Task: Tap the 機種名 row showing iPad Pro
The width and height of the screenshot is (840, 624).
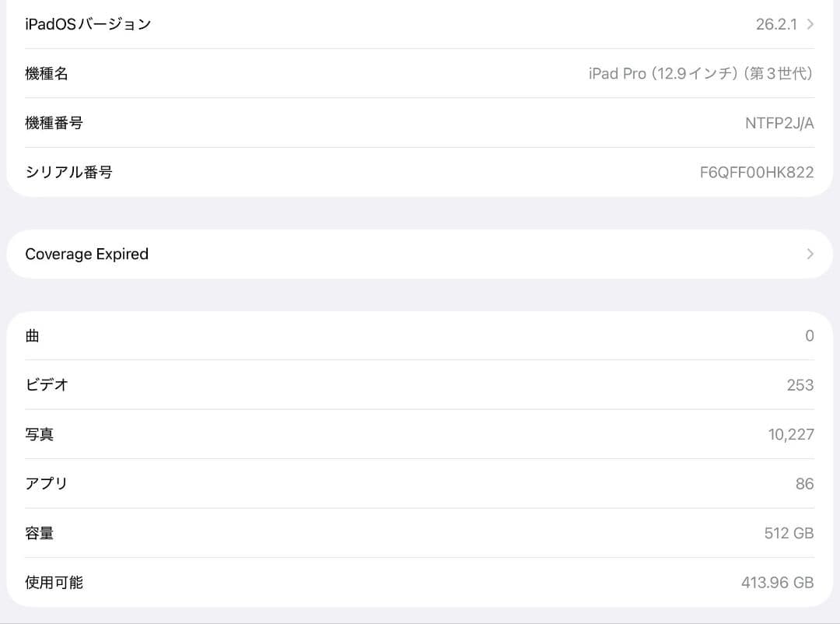Action: [420, 73]
